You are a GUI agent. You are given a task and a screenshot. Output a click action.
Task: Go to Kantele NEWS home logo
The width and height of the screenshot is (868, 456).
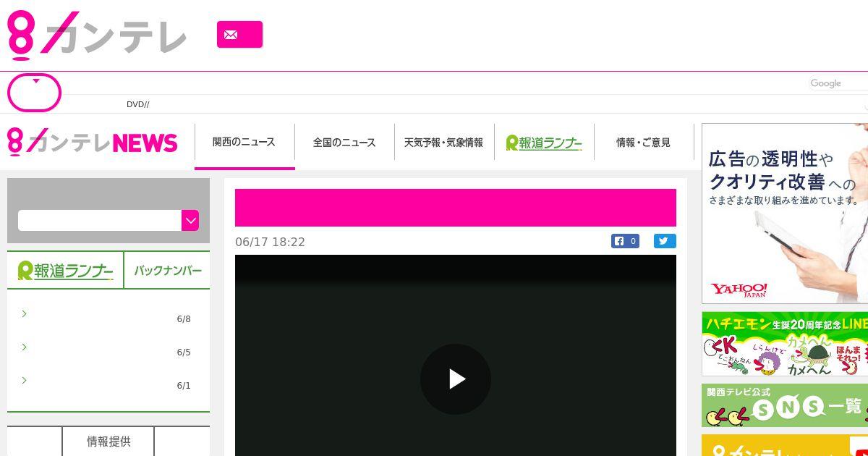pyautogui.click(x=93, y=142)
